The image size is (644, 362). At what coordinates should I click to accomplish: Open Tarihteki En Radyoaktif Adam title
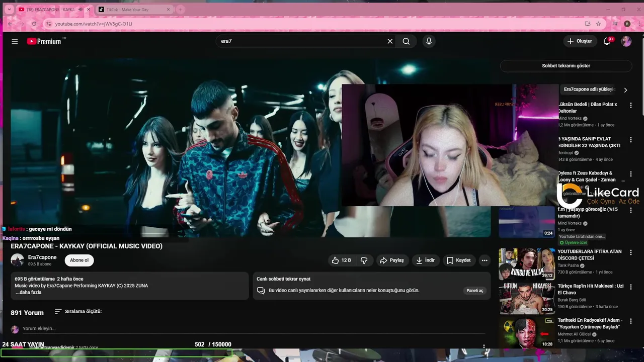point(590,323)
